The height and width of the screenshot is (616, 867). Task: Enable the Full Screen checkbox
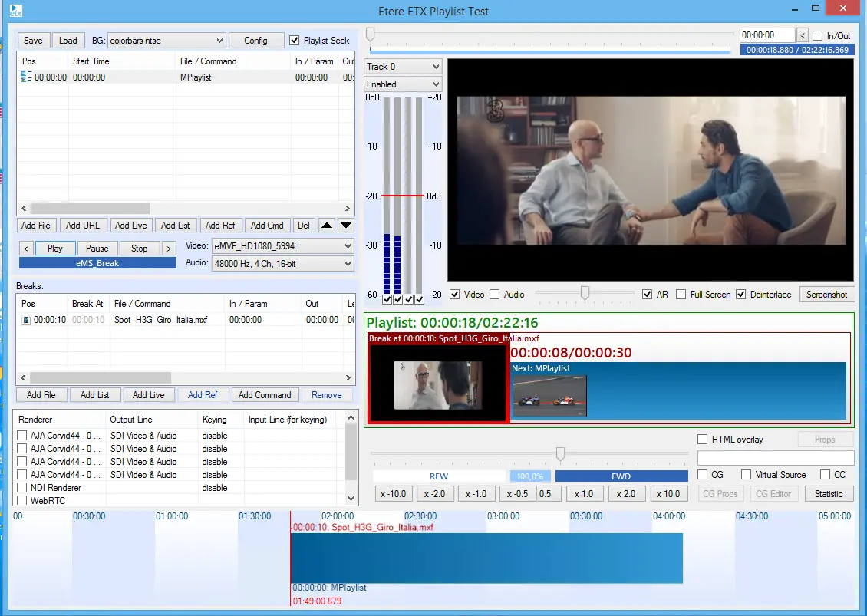(681, 295)
